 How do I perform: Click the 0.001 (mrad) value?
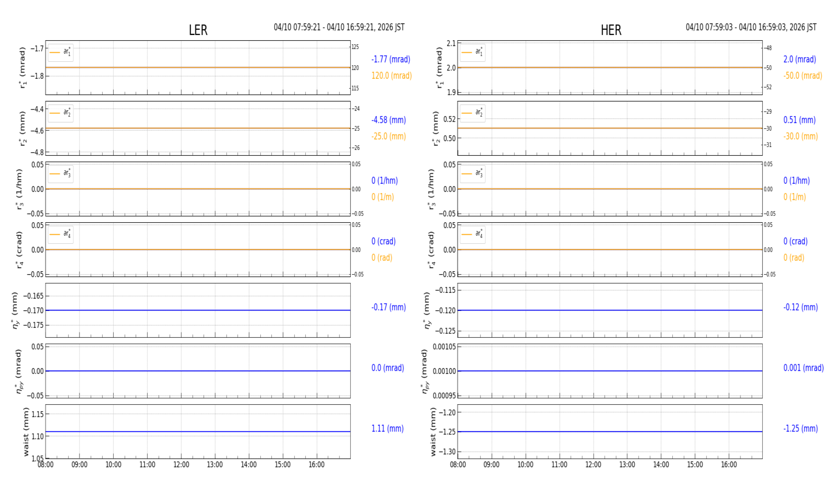[x=804, y=368]
